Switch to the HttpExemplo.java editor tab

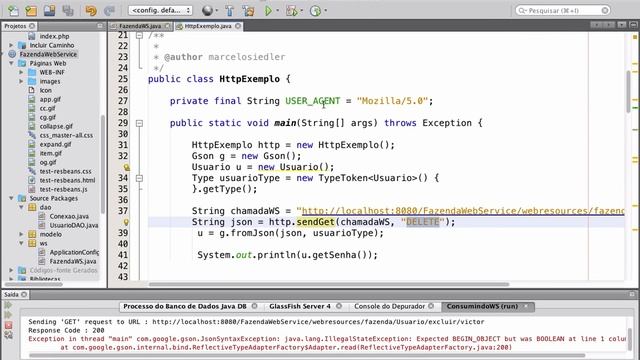coord(208,26)
